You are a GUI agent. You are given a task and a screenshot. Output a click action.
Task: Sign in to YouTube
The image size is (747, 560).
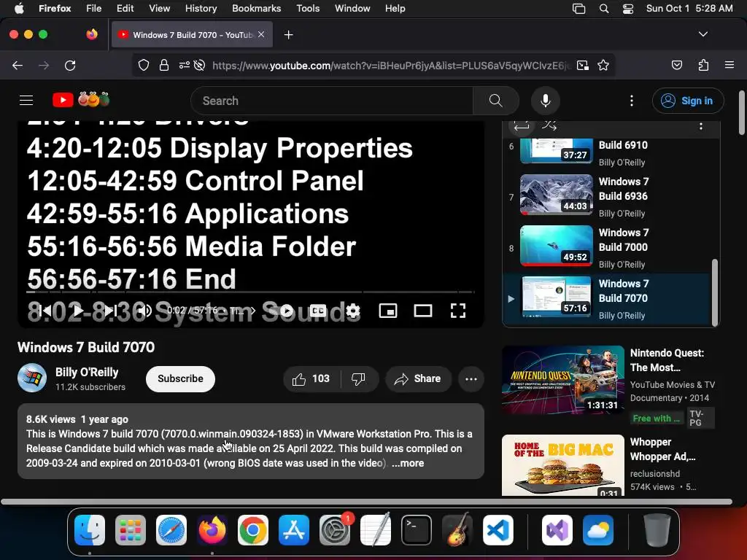pos(688,101)
